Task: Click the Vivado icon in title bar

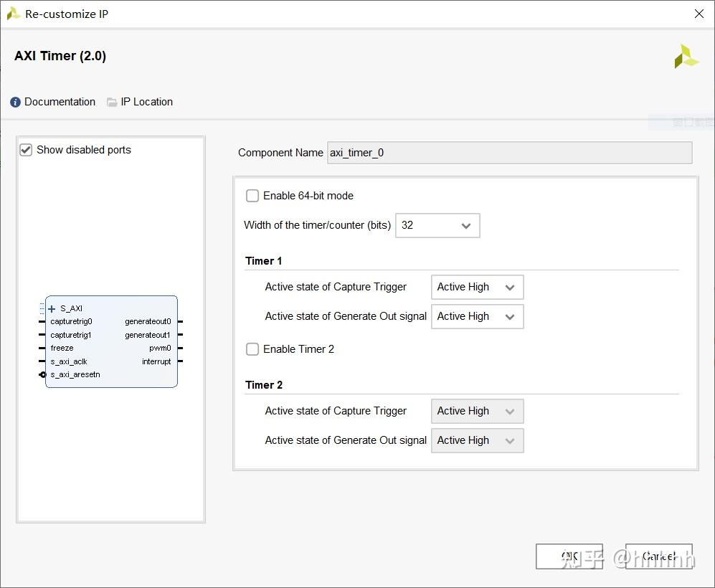Action: [x=13, y=14]
